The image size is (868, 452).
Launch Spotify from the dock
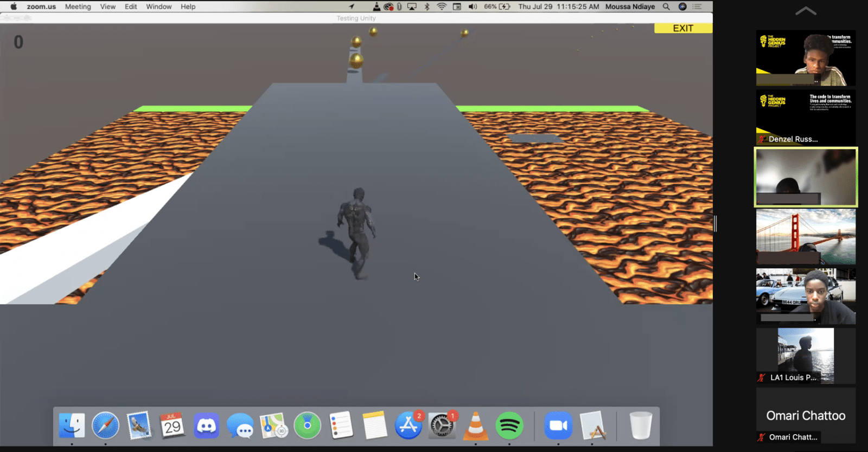[509, 425]
